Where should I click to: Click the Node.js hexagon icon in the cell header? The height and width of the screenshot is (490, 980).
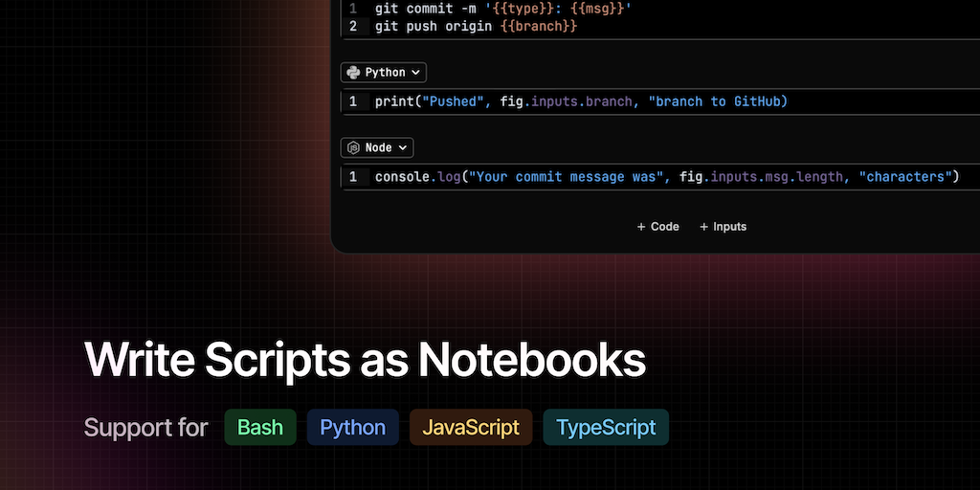[x=354, y=148]
